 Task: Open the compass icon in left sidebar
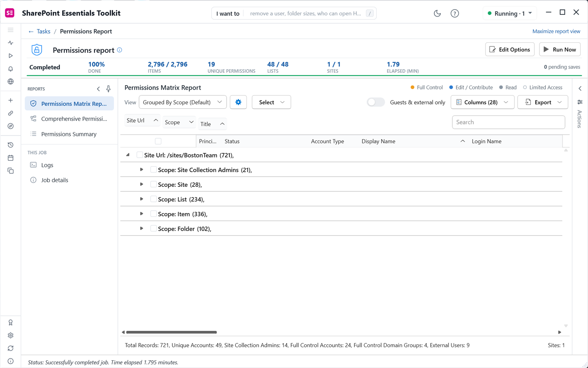pyautogui.click(x=11, y=126)
